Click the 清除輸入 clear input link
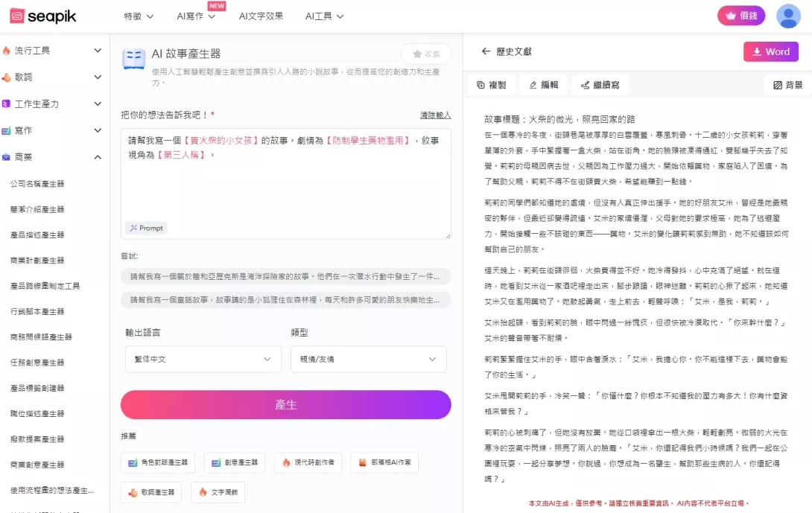The image size is (812, 513). [x=435, y=115]
